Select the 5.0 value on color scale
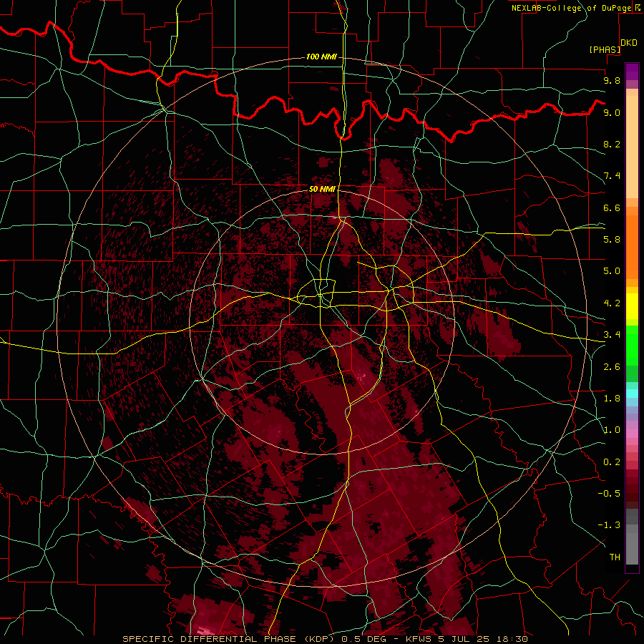The width and height of the screenshot is (644, 644). (x=612, y=271)
